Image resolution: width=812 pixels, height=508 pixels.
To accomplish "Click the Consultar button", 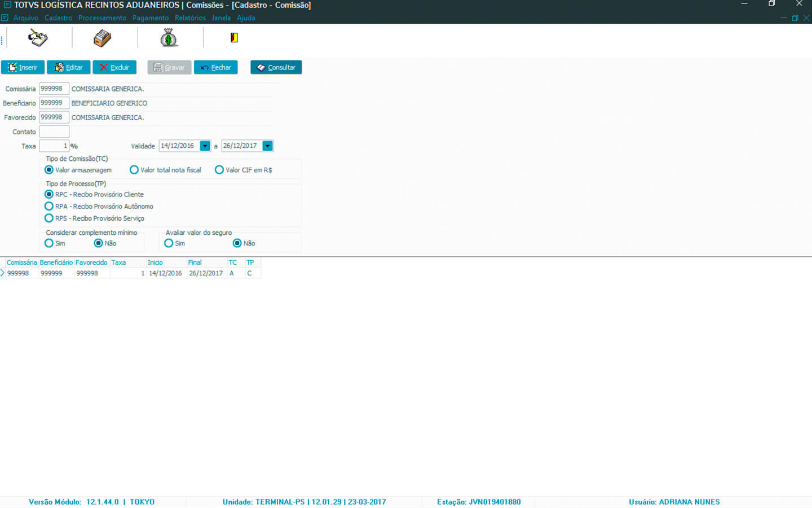I will coord(276,68).
